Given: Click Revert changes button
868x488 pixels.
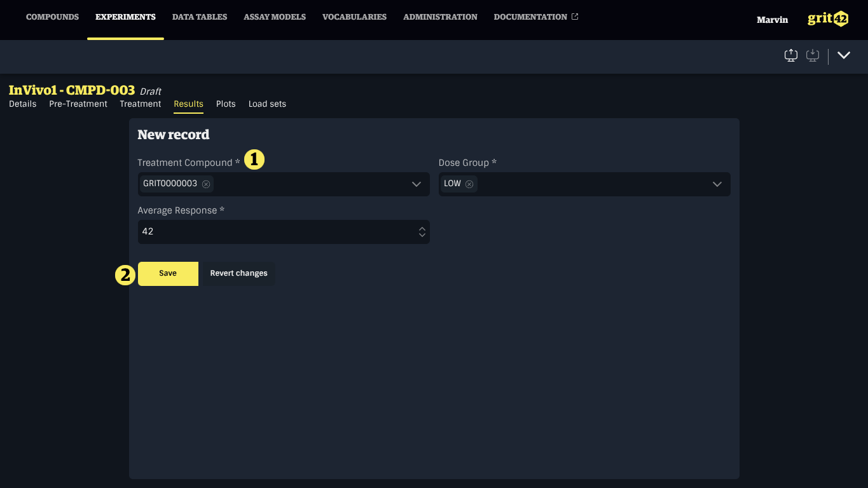Looking at the screenshot, I should coord(238,273).
